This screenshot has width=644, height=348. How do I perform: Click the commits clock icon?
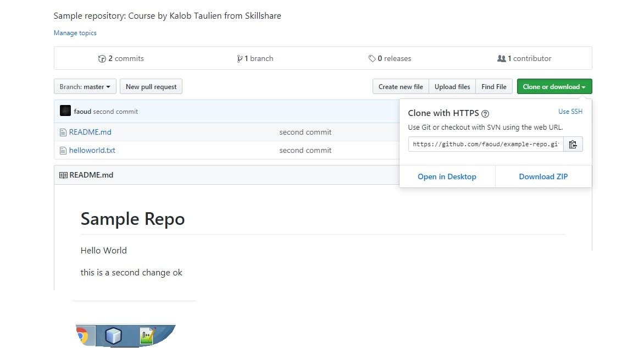coord(102,59)
